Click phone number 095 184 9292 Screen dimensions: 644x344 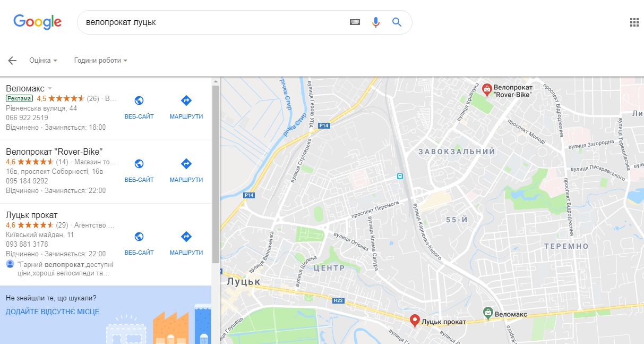(27, 181)
